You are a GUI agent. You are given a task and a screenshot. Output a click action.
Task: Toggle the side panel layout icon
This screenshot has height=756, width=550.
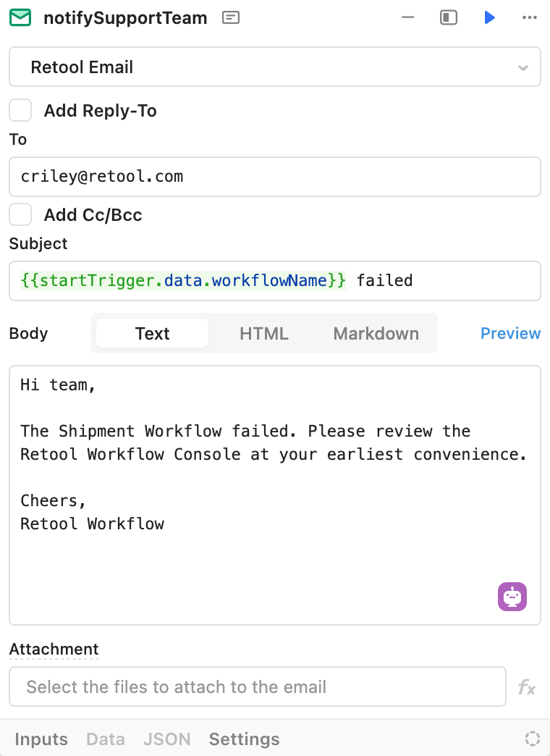coord(448,18)
